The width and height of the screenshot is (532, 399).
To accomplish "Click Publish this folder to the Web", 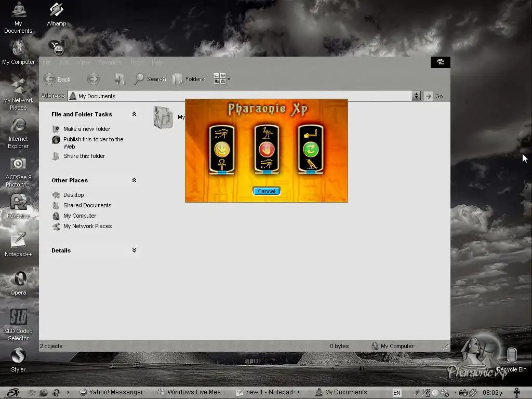I will click(x=94, y=143).
